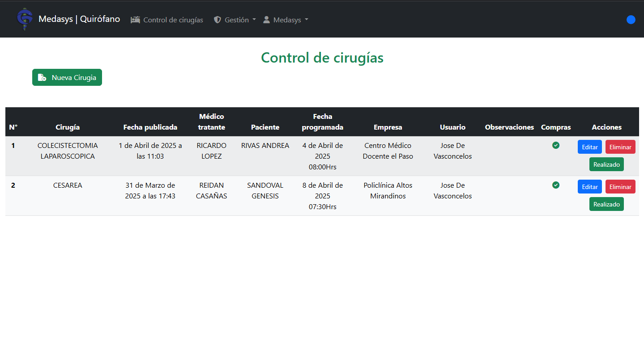Click the blue circle indicator in top-right corner
Screen dimensions: 644x345
[631, 20]
